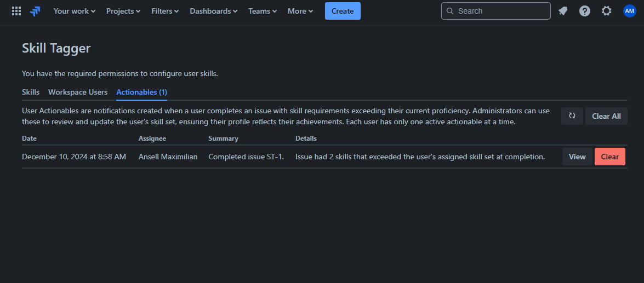Switch to the Workspace Users tab
644x283 pixels.
[x=78, y=92]
